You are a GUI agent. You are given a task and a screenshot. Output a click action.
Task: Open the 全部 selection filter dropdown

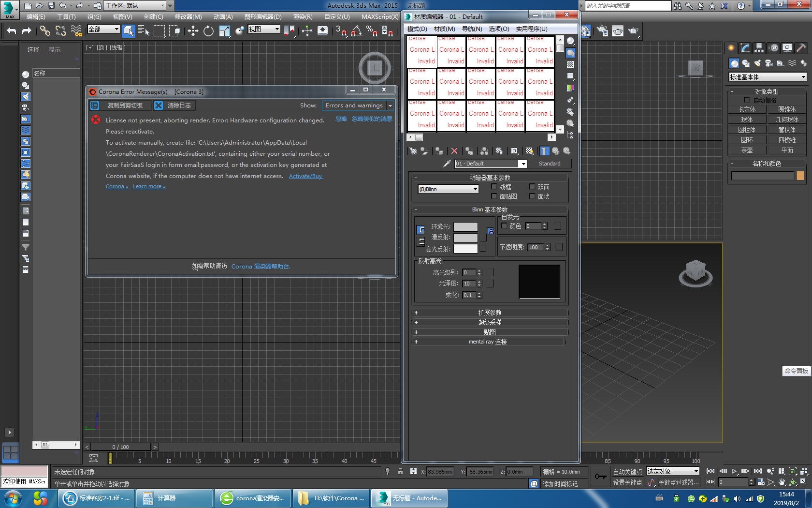(x=103, y=29)
